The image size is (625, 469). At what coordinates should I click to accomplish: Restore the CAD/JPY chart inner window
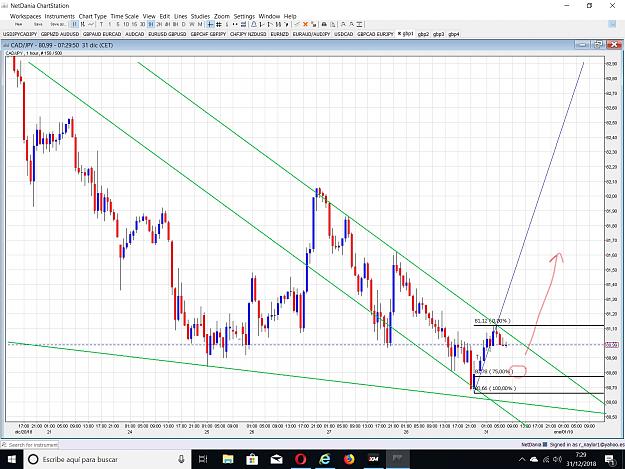[598, 45]
